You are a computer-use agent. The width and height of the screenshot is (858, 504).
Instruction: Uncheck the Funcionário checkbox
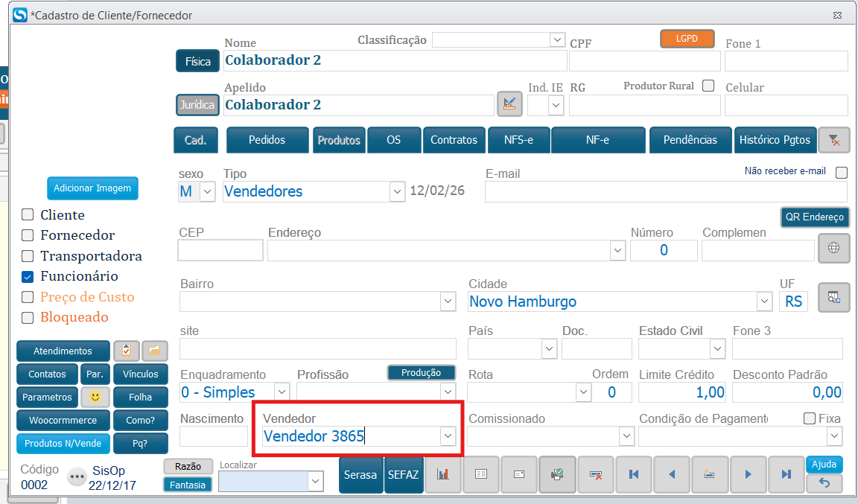28,276
